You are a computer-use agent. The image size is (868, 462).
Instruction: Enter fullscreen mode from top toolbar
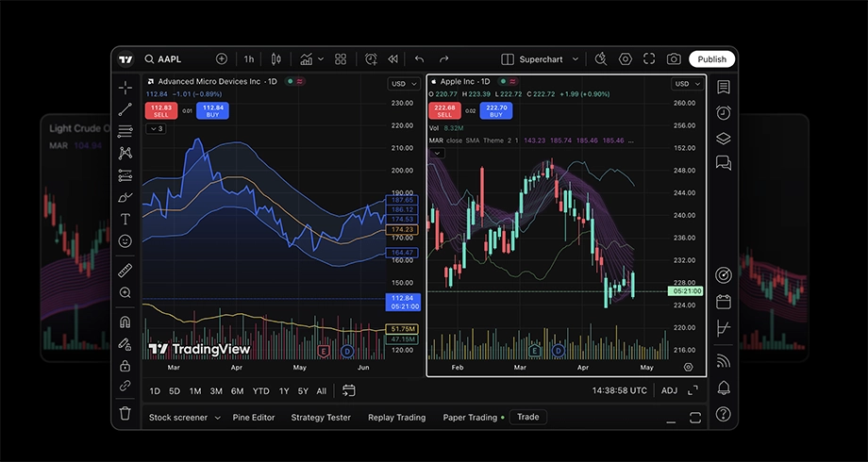(x=649, y=59)
